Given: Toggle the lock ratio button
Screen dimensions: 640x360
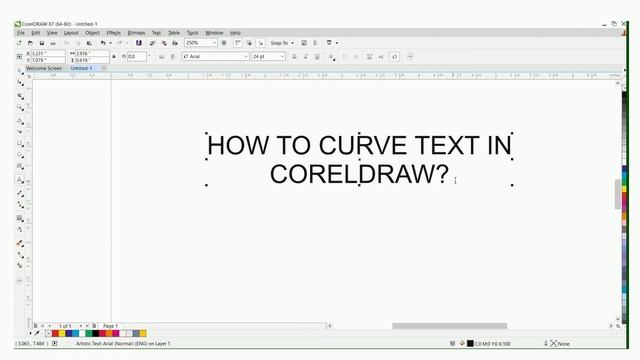Looking at the screenshot, I should (x=114, y=57).
